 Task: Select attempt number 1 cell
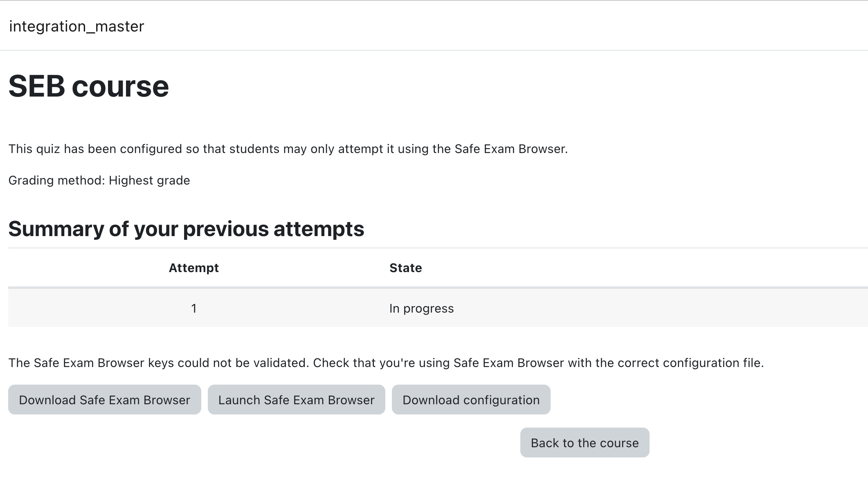tap(194, 308)
